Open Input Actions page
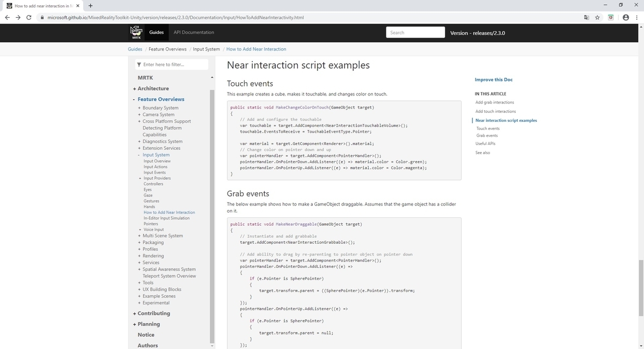Image resolution: width=644 pixels, height=349 pixels. [156, 167]
